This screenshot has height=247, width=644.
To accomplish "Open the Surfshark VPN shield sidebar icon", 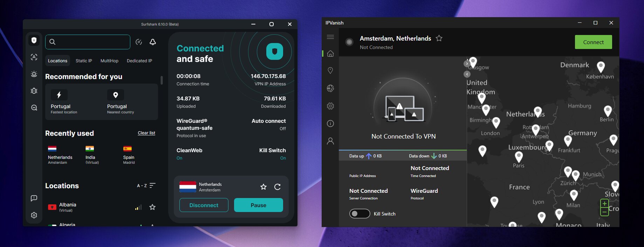I will [x=34, y=40].
